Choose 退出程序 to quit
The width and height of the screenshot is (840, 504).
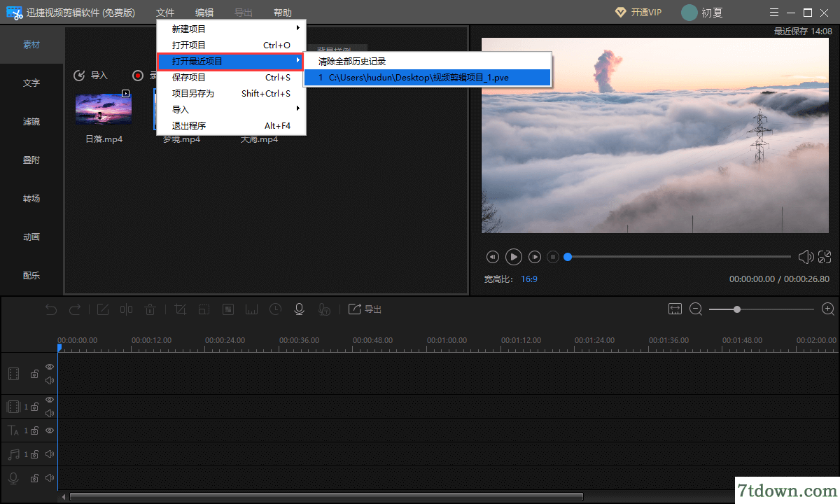231,125
